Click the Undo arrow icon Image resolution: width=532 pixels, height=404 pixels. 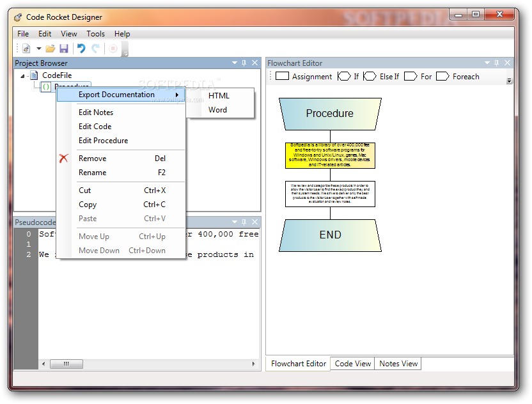point(81,49)
